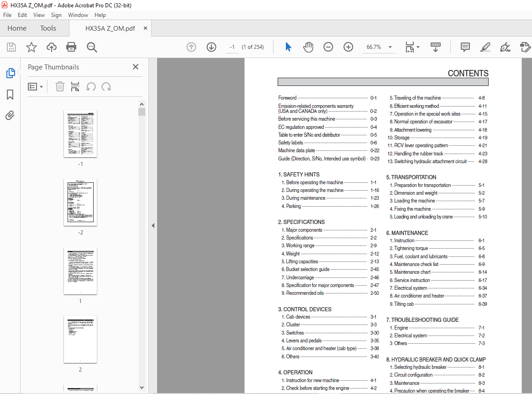
Task: Open the Window menu
Action: tap(78, 15)
